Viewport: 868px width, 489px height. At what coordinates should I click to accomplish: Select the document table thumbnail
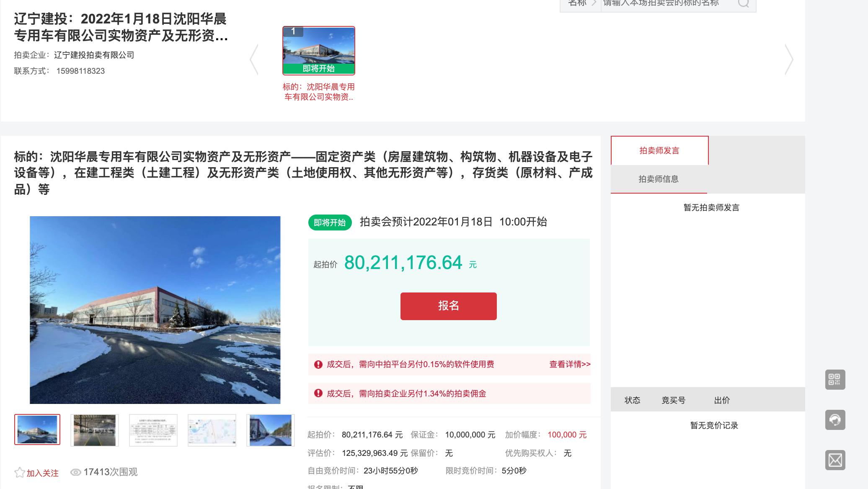pyautogui.click(x=153, y=430)
